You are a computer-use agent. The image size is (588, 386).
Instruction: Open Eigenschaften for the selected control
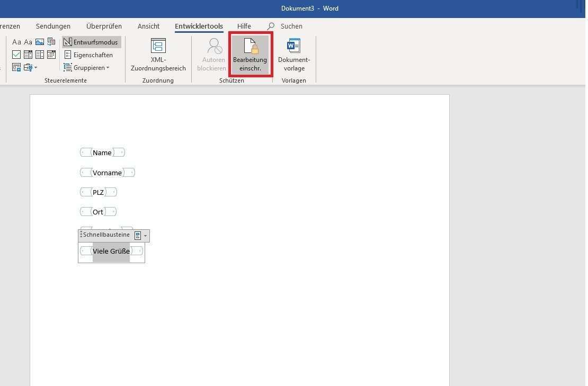pos(88,55)
